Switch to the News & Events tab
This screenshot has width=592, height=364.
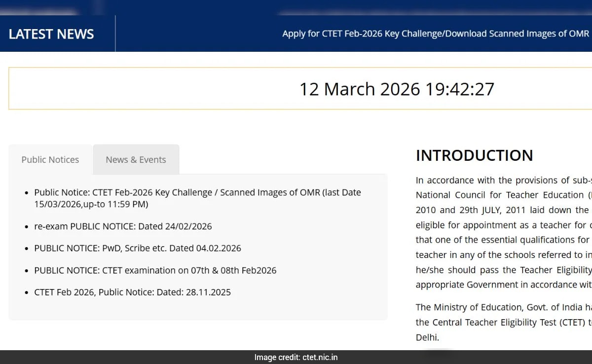click(x=136, y=159)
